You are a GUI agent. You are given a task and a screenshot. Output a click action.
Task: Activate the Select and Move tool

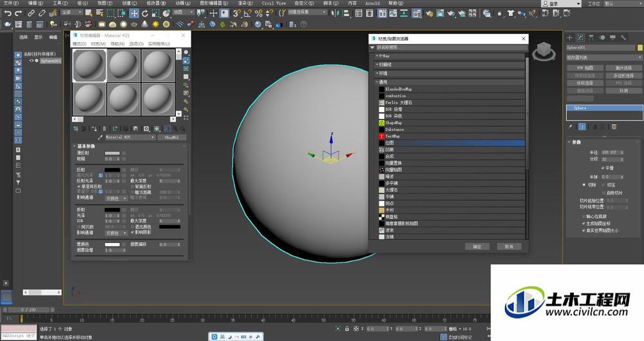(135, 13)
